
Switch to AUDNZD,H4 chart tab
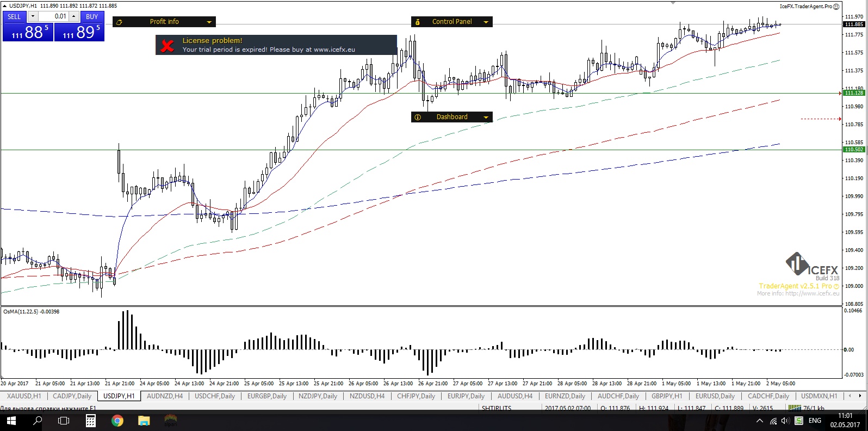click(165, 396)
